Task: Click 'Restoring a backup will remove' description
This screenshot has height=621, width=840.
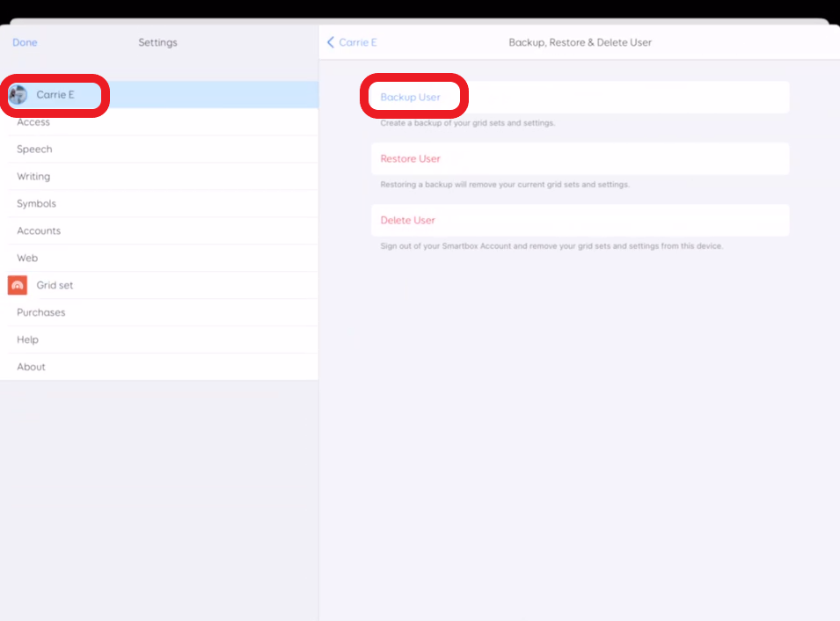Action: pos(505,185)
